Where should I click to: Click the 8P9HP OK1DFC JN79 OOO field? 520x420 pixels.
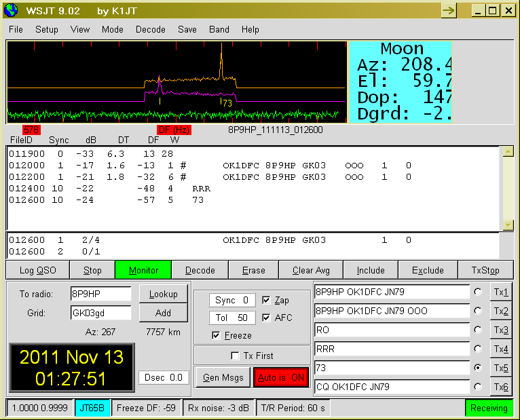coord(392,311)
